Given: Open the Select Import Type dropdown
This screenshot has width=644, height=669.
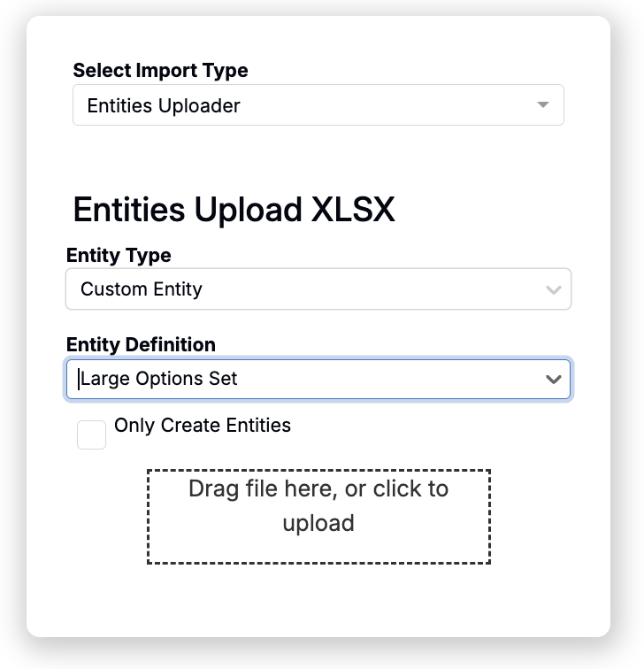Looking at the screenshot, I should [318, 105].
